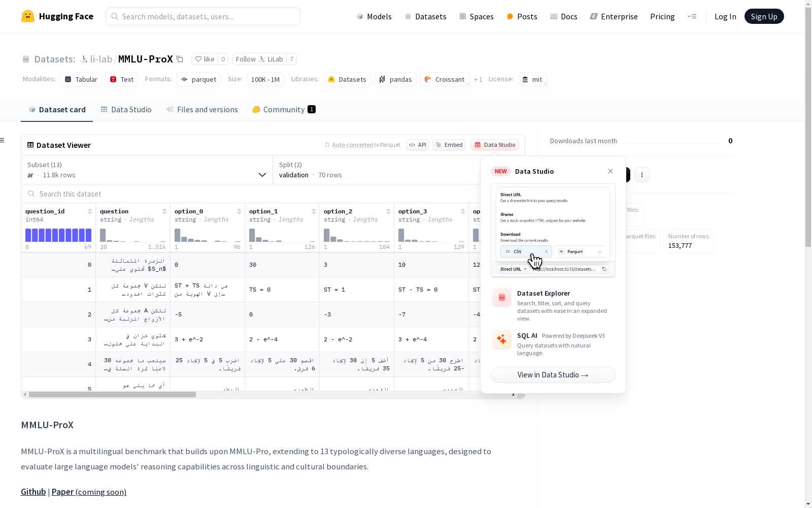This screenshot has width=812, height=508.
Task: Click the Hugging Face logo icon
Action: point(28,16)
